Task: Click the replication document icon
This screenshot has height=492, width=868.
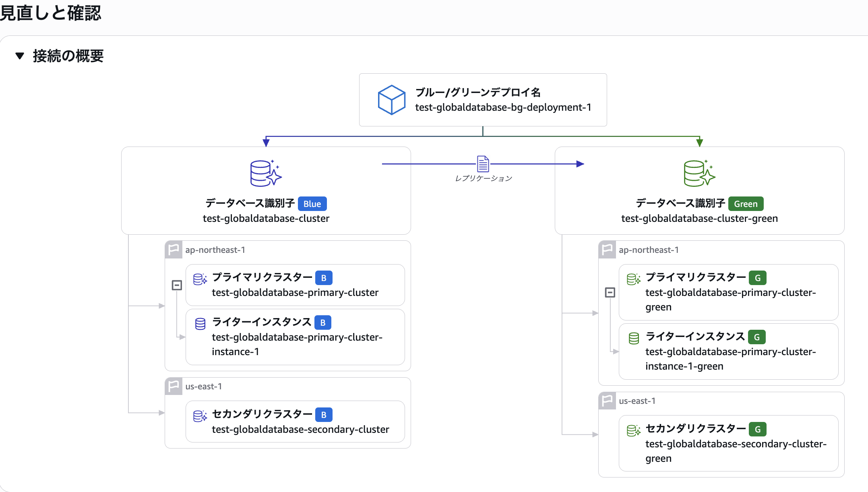Action: tap(483, 164)
